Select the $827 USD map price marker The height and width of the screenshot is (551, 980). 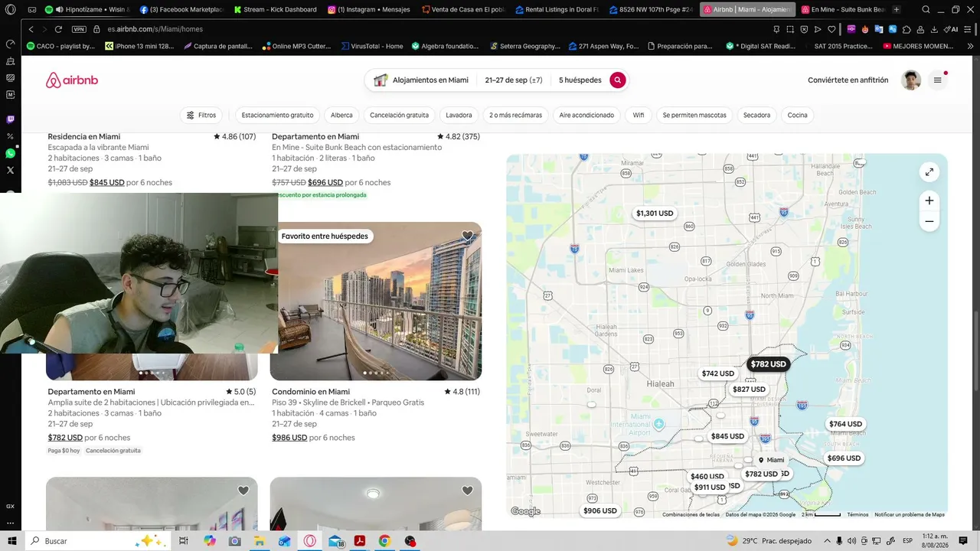point(749,390)
